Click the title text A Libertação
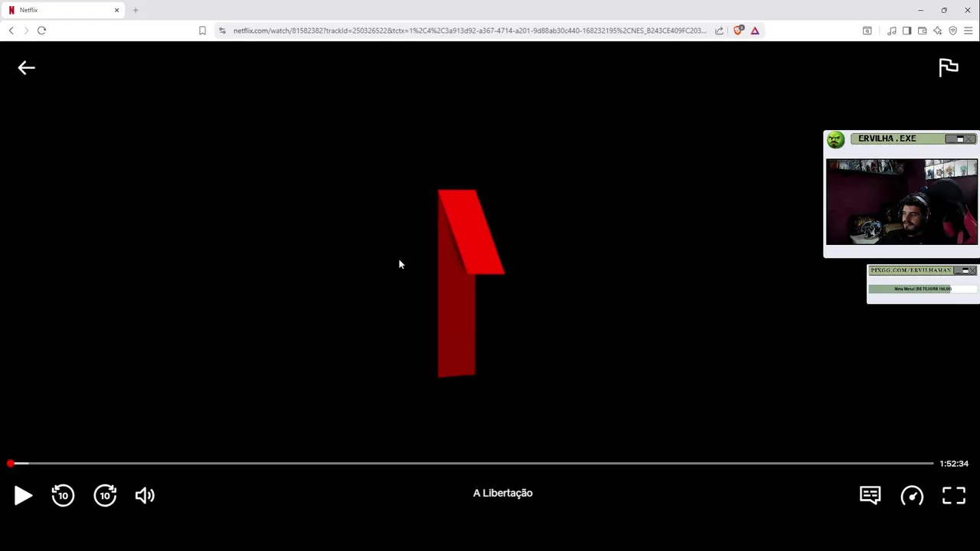This screenshot has height=551, width=980. (503, 493)
